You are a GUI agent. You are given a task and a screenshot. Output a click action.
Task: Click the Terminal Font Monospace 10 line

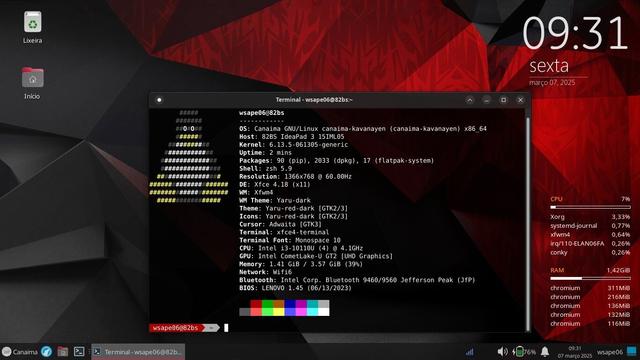(290, 240)
